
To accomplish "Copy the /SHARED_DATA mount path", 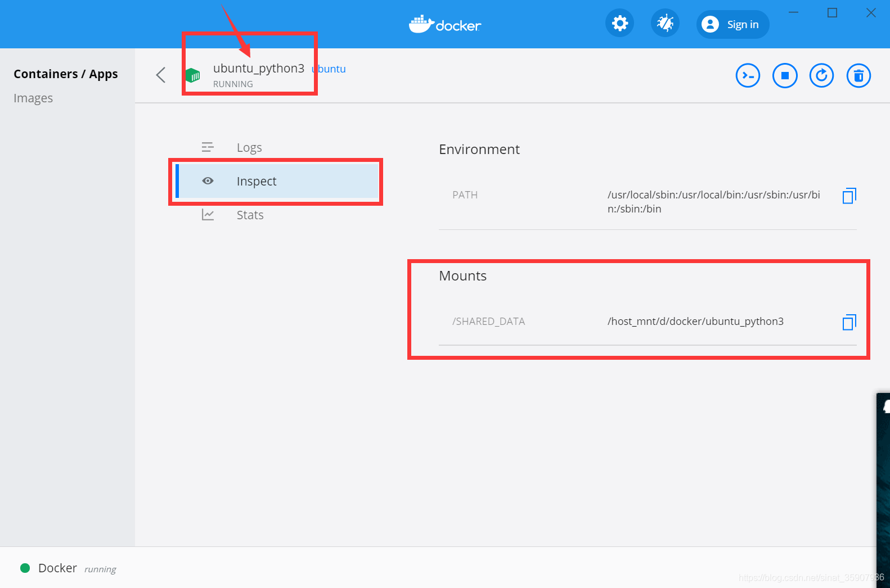I will point(849,322).
